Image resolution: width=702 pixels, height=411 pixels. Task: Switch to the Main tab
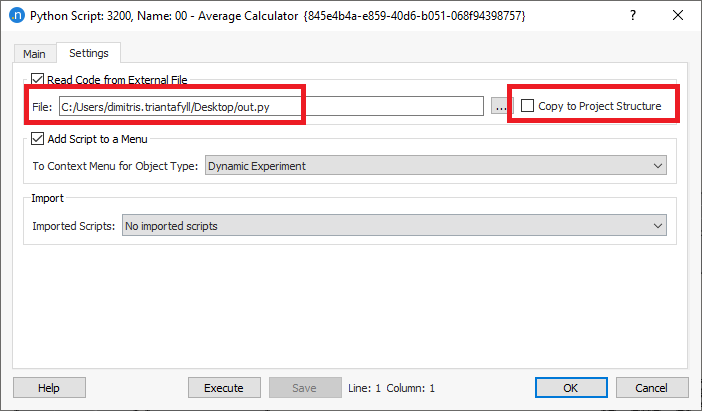point(34,54)
